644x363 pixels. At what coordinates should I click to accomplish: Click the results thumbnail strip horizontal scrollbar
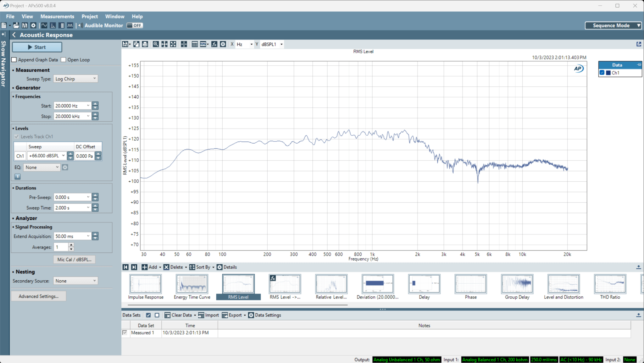pos(237,305)
